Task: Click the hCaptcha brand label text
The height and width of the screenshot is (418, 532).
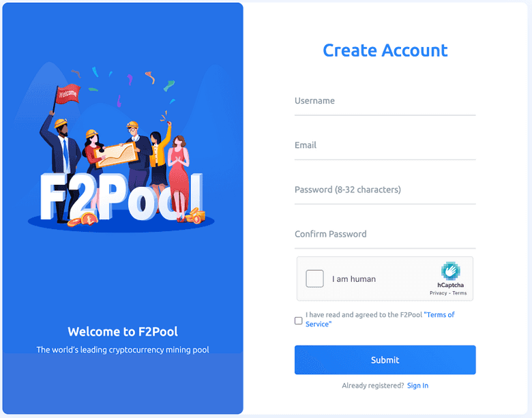Action: click(450, 285)
